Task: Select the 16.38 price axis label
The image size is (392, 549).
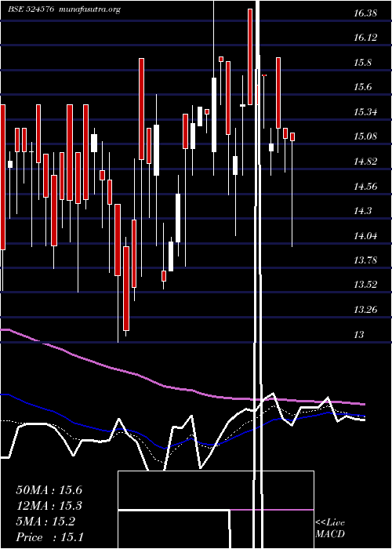Action: click(365, 13)
